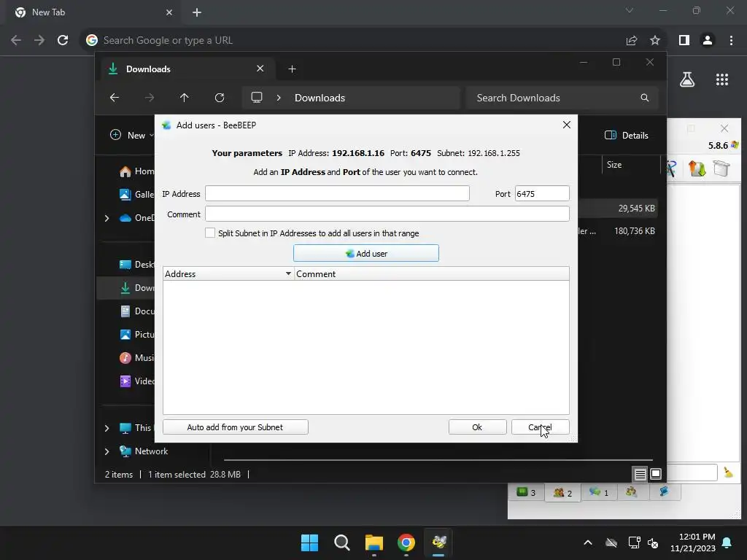This screenshot has width=747, height=560.
Task: Click the Search Downloads box
Action: [x=562, y=98]
